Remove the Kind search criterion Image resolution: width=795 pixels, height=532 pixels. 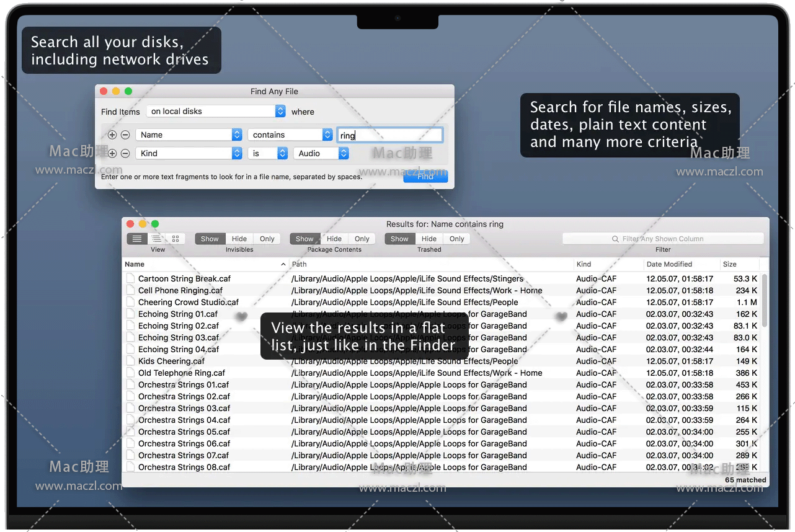click(125, 154)
